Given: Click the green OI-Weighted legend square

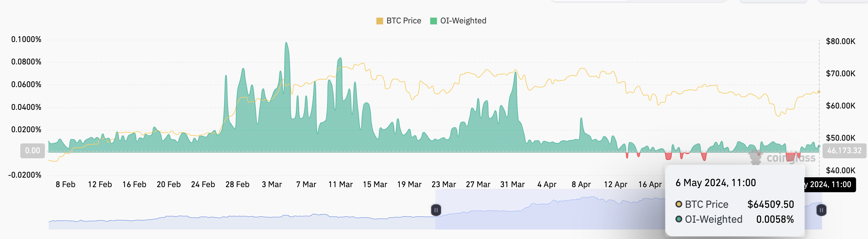Looking at the screenshot, I should coord(433,21).
